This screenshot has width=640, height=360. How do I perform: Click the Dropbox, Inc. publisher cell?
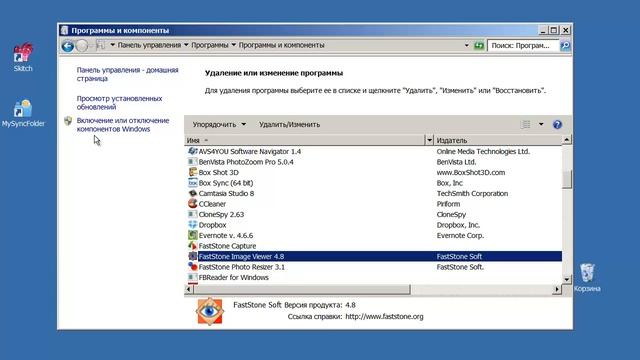tap(458, 225)
